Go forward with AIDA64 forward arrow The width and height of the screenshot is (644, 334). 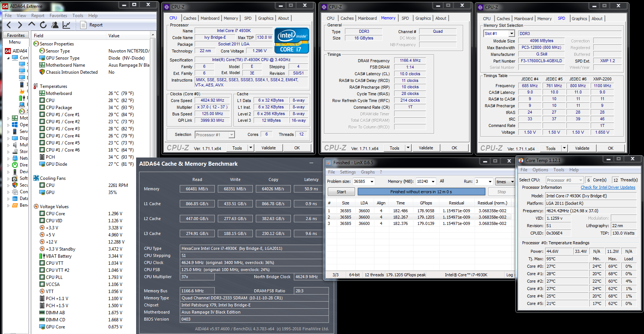click(x=20, y=25)
